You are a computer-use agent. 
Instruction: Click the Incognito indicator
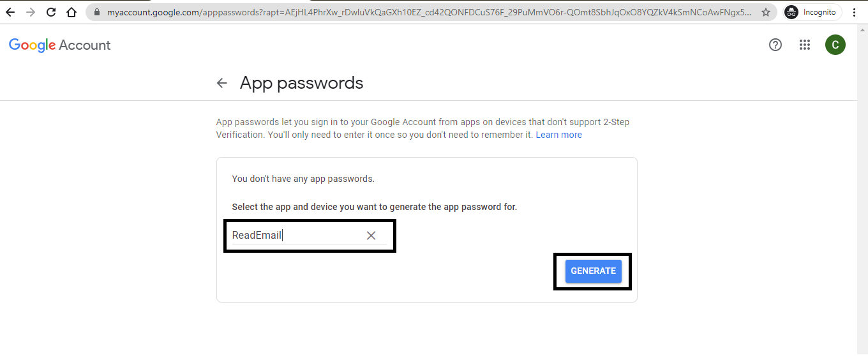pos(812,12)
